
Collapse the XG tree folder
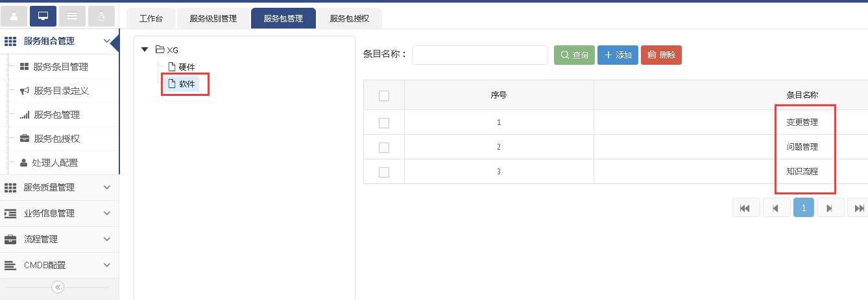145,49
